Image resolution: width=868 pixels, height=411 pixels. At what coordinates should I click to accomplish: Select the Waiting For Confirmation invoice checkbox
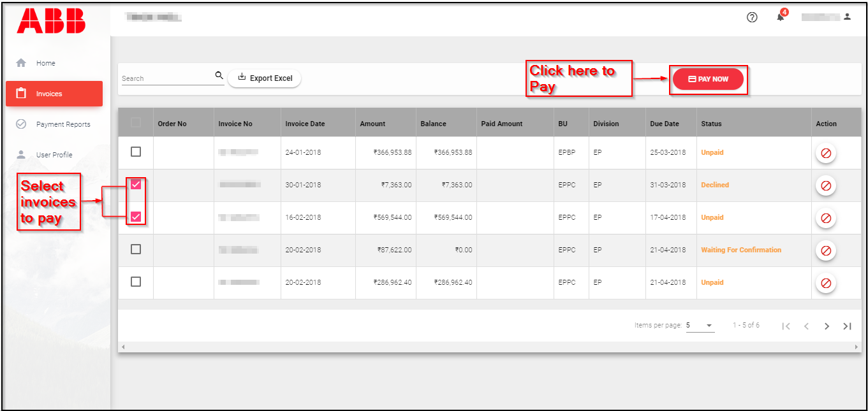[135, 249]
